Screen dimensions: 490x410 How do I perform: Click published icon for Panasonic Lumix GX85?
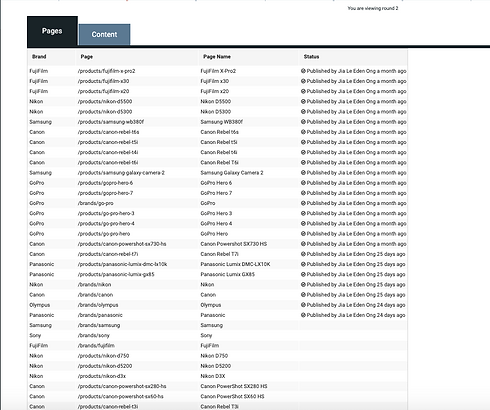[303, 274]
